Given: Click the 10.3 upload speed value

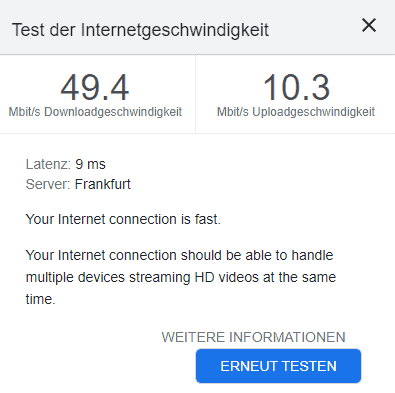Looking at the screenshot, I should point(296,87).
